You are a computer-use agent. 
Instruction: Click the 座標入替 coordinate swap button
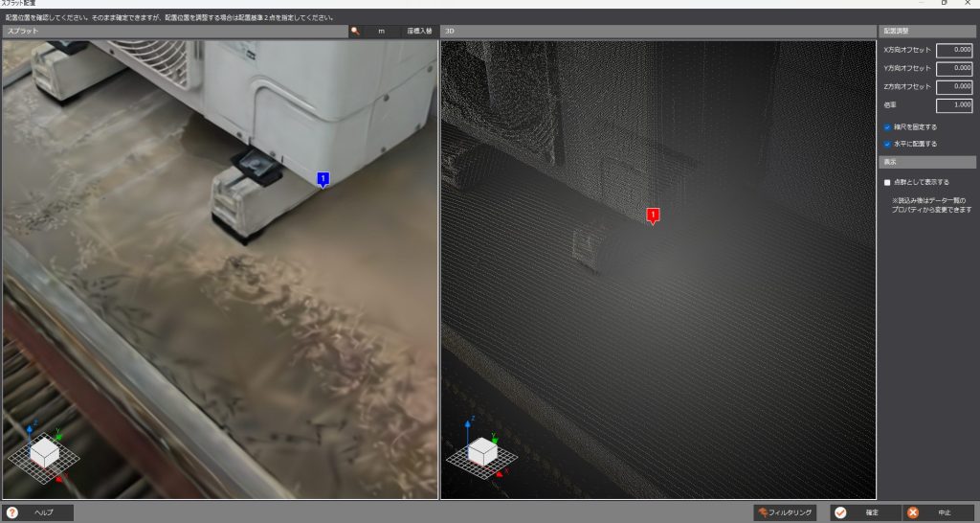tap(418, 31)
